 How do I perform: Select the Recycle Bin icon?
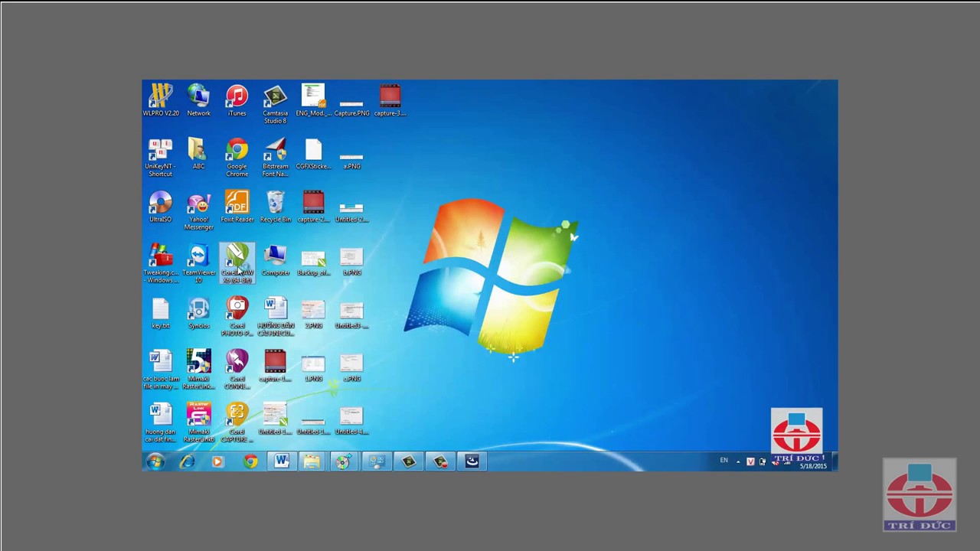pyautogui.click(x=275, y=207)
